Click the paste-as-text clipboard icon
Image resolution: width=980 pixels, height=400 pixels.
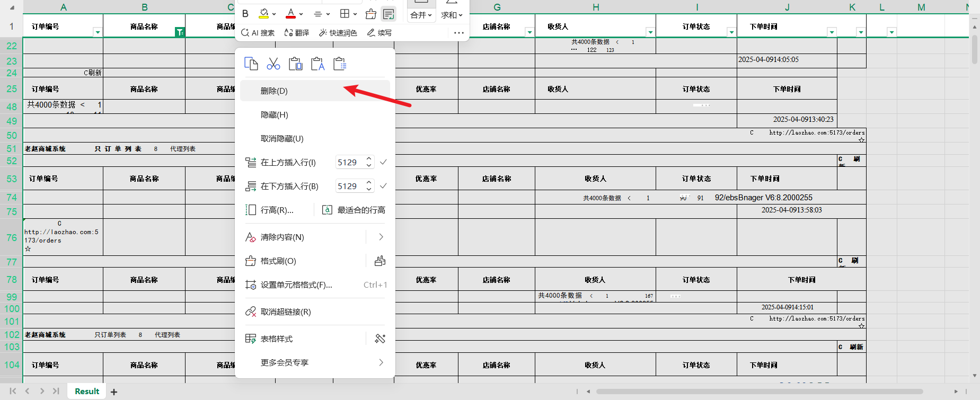(317, 64)
